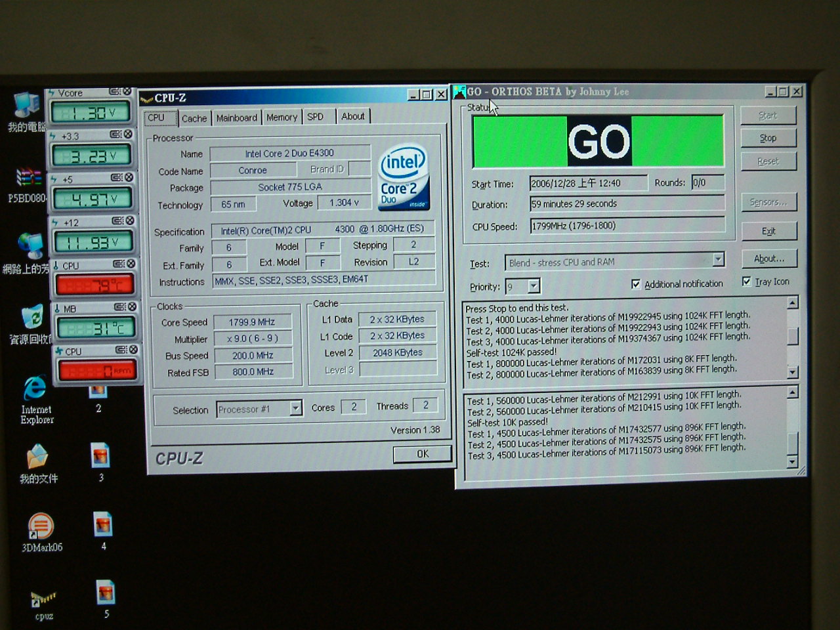Viewport: 840px width, 630px height.
Task: Switch to the Mainboard tab
Action: (236, 118)
